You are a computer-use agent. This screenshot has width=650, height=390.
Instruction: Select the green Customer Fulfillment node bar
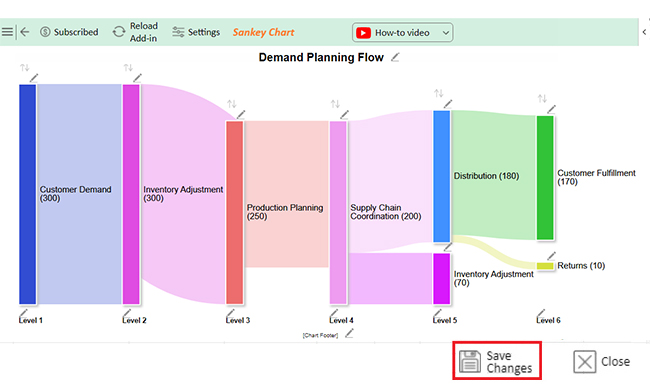point(545,177)
